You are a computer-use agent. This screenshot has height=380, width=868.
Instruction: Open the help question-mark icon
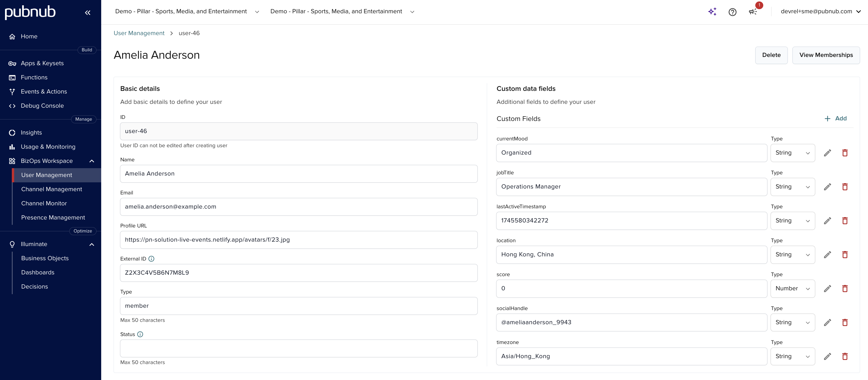[x=732, y=12]
